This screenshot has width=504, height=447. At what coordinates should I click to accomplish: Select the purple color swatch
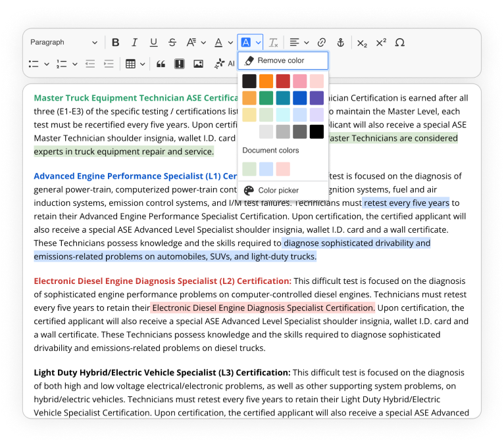[316, 98]
